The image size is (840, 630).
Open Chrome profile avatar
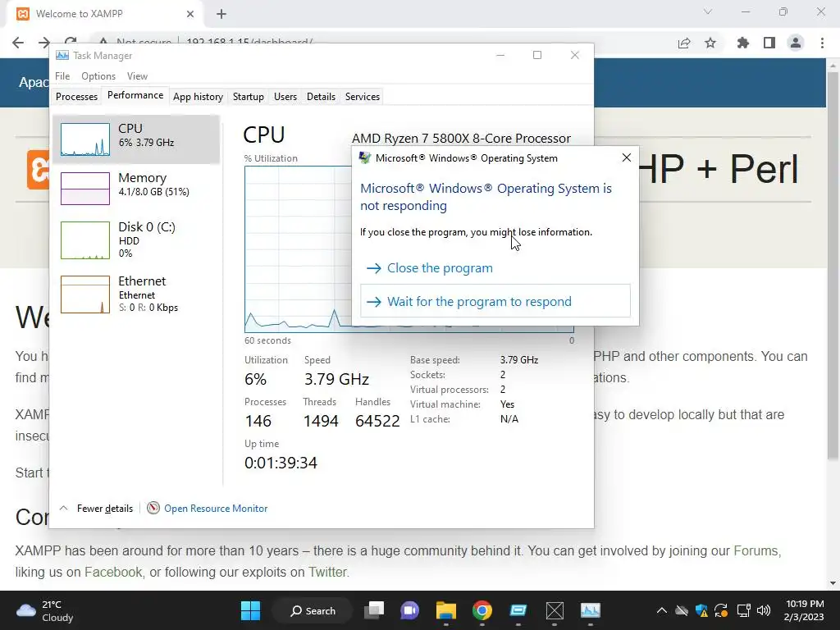pyautogui.click(x=796, y=43)
